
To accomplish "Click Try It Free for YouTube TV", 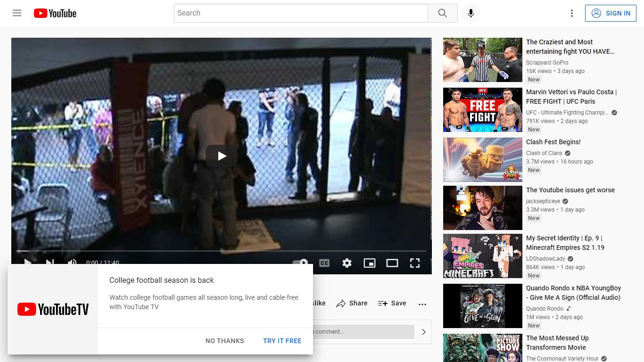I will [x=282, y=341].
